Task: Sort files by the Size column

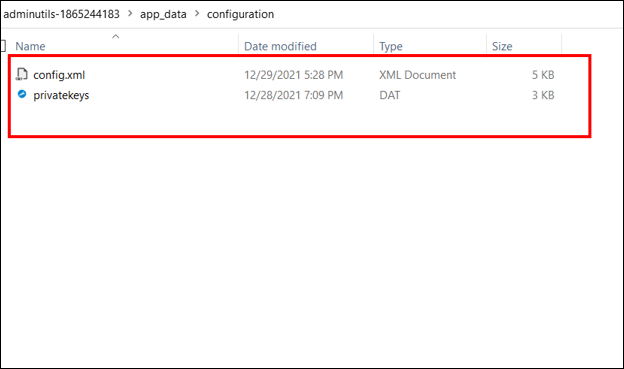Action: click(x=502, y=47)
